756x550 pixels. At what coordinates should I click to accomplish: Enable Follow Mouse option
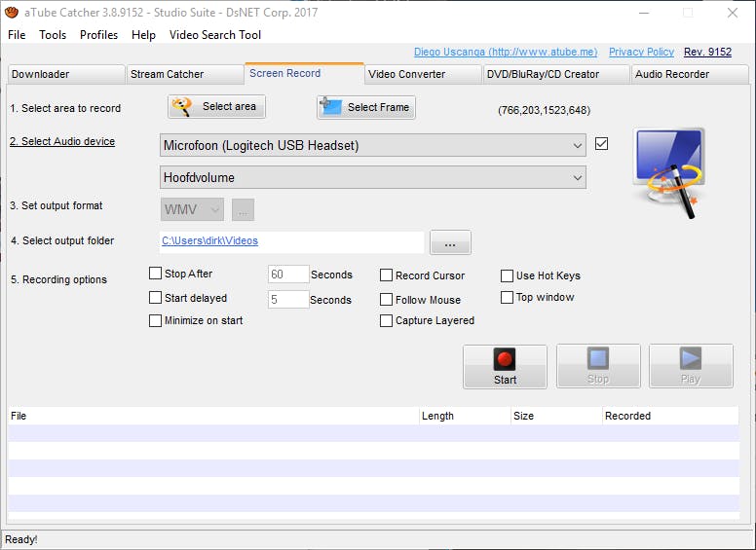click(386, 300)
